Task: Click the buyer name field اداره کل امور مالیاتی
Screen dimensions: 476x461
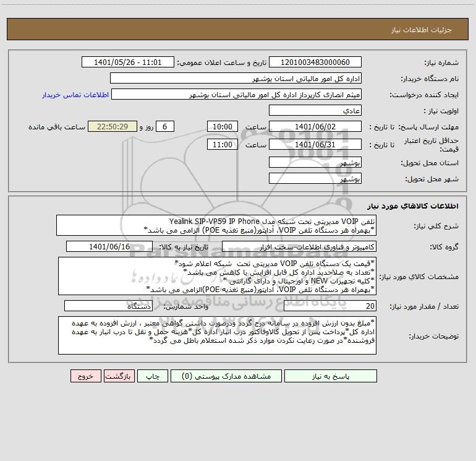Action: tap(236, 79)
